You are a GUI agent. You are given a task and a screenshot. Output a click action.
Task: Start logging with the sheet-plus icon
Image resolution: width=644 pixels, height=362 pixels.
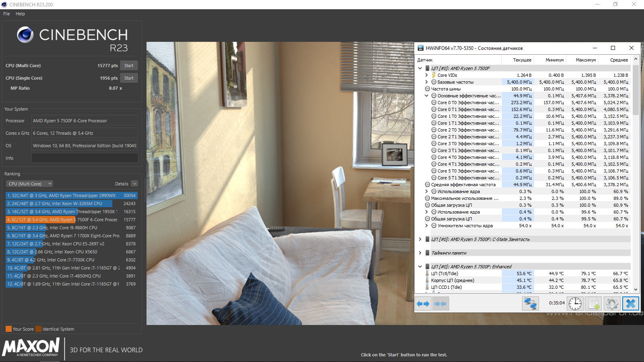pos(593,303)
